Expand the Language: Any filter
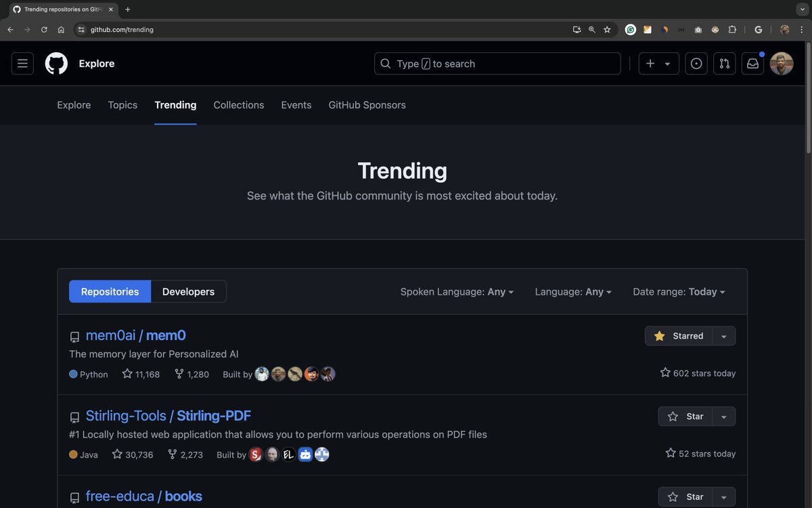This screenshot has width=812, height=508. click(573, 292)
